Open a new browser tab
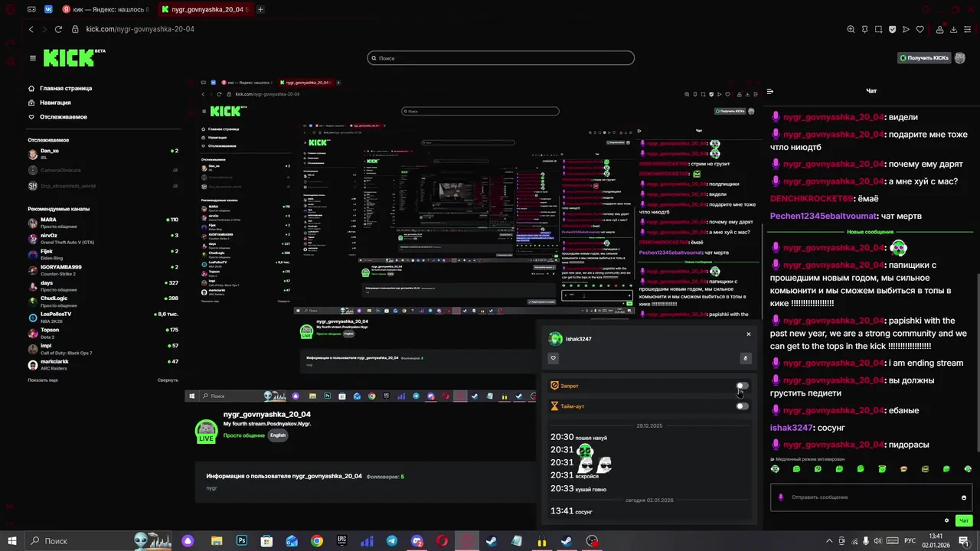Screen dimensions: 980x551 260,9
